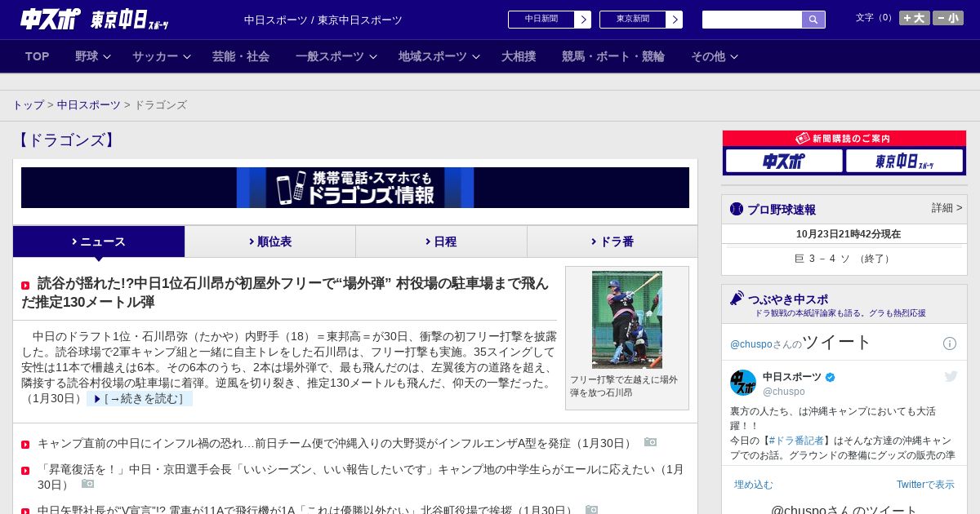Click the 中スポ subscription banner button
The width and height of the screenshot is (980, 514).
click(784, 161)
